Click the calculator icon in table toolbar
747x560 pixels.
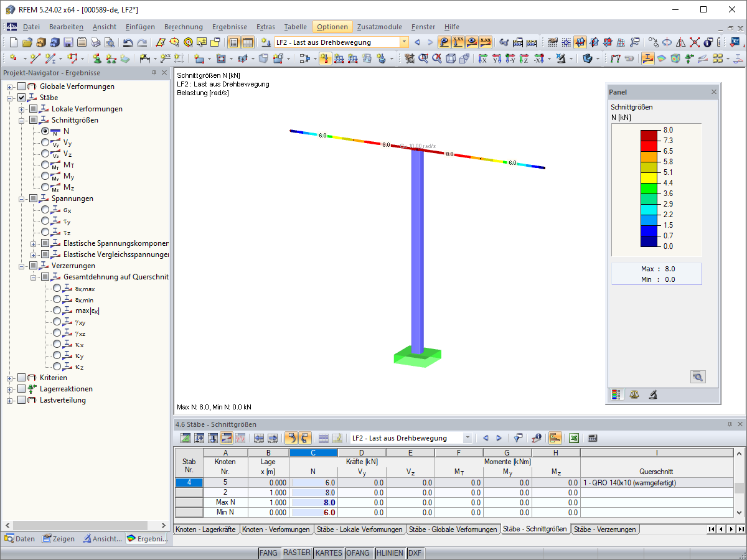(592, 438)
